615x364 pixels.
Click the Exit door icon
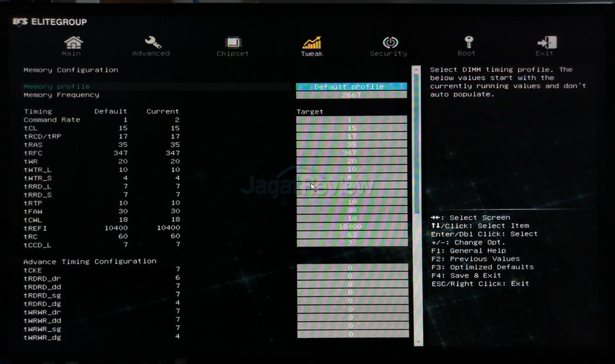click(x=545, y=44)
